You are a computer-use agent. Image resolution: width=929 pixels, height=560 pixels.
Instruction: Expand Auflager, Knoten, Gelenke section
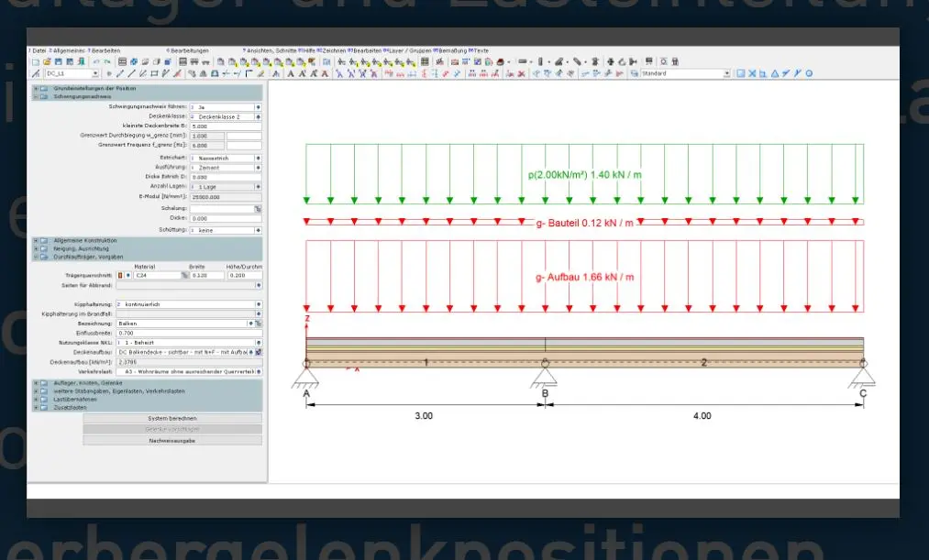coord(36,383)
